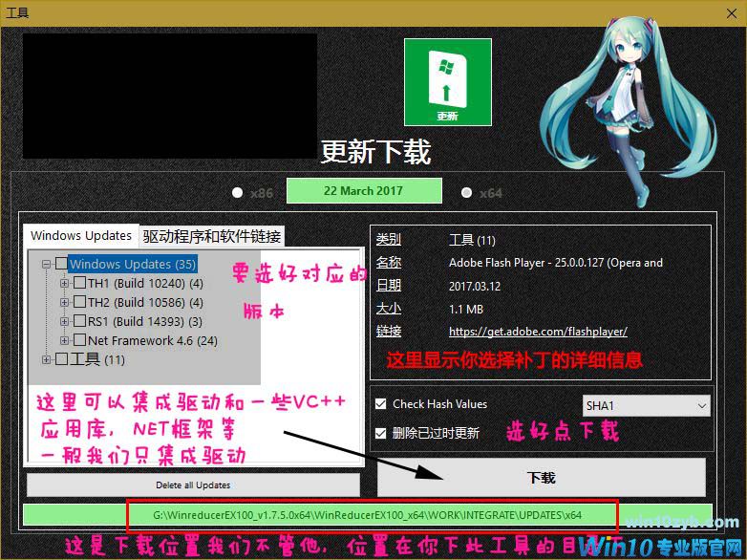Click the green download path field
The image size is (747, 560).
[373, 515]
